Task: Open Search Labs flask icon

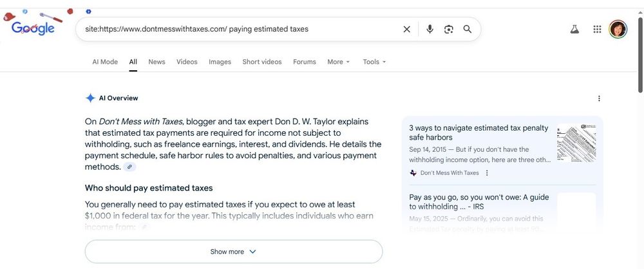Action: pos(574,29)
